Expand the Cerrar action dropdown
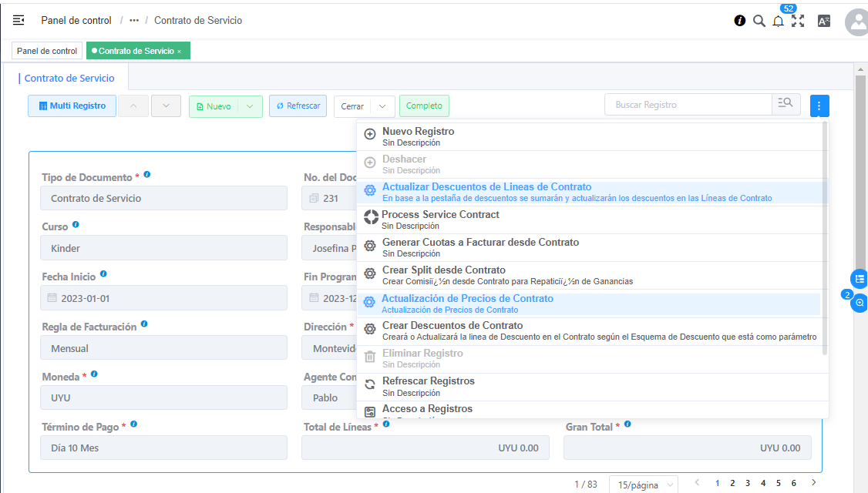This screenshot has width=868, height=493. point(383,106)
